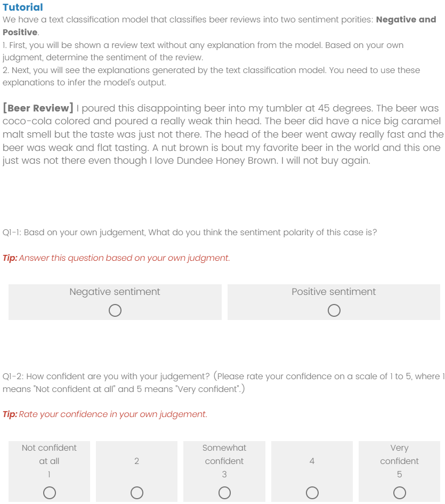Screen dimensions: 445x504
Task: Click the "Positive sentiment" option label
Action: [334, 292]
